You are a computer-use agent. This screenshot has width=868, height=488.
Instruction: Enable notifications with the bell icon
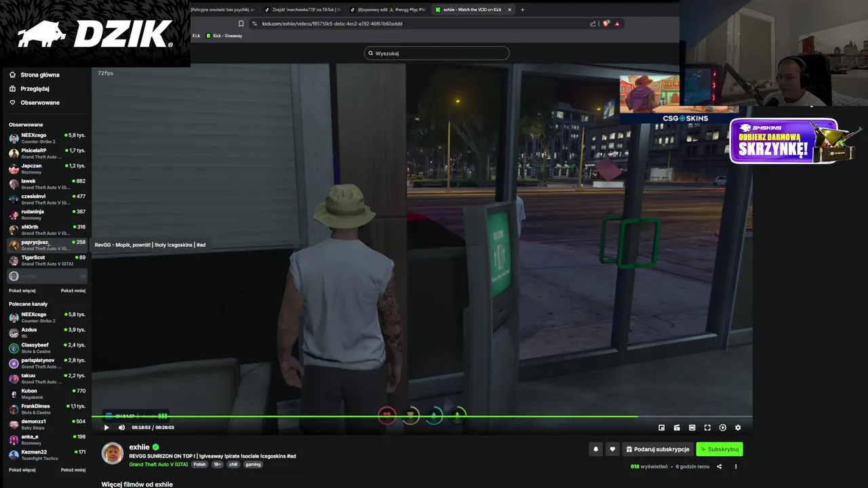click(596, 449)
